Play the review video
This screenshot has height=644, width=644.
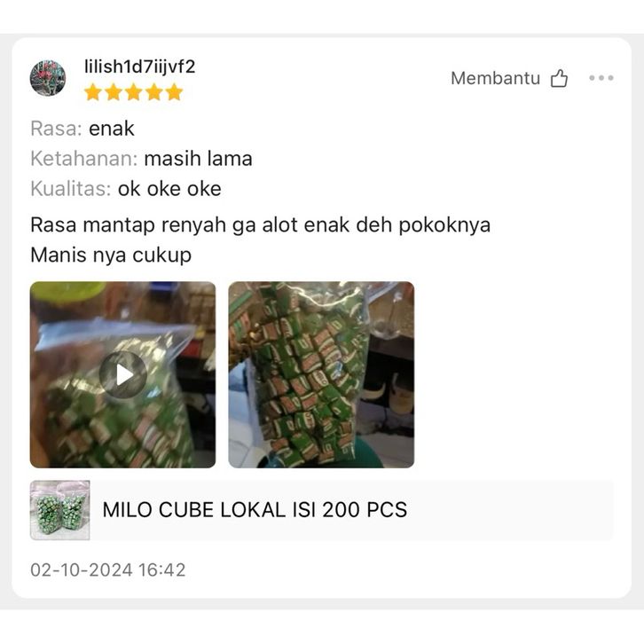click(x=122, y=374)
